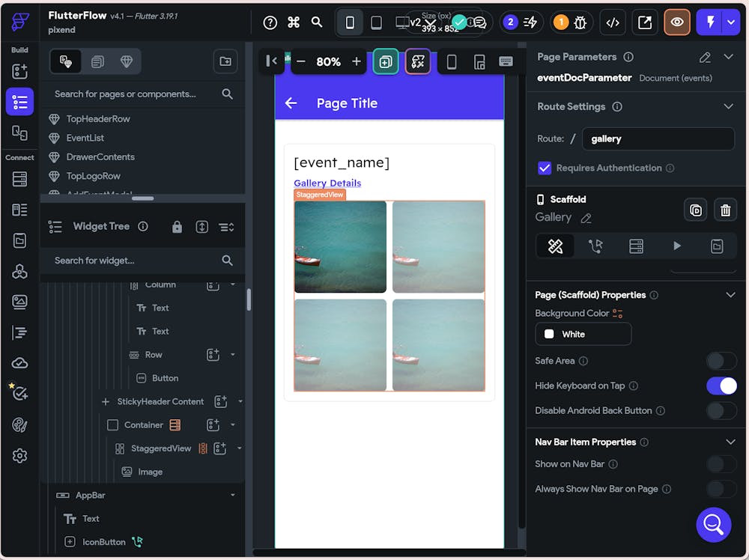Enable the Safe Area toggle
This screenshot has height=560, width=749.
721,361
